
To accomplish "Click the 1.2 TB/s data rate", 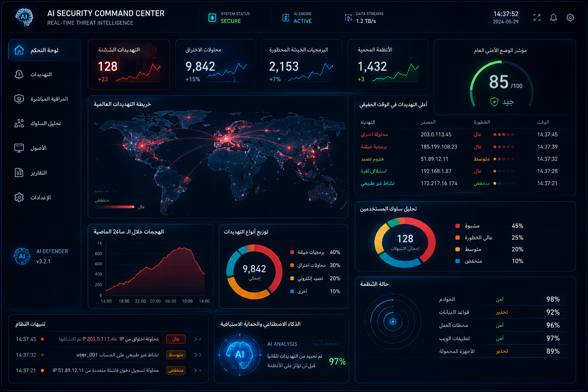I will 366,21.
